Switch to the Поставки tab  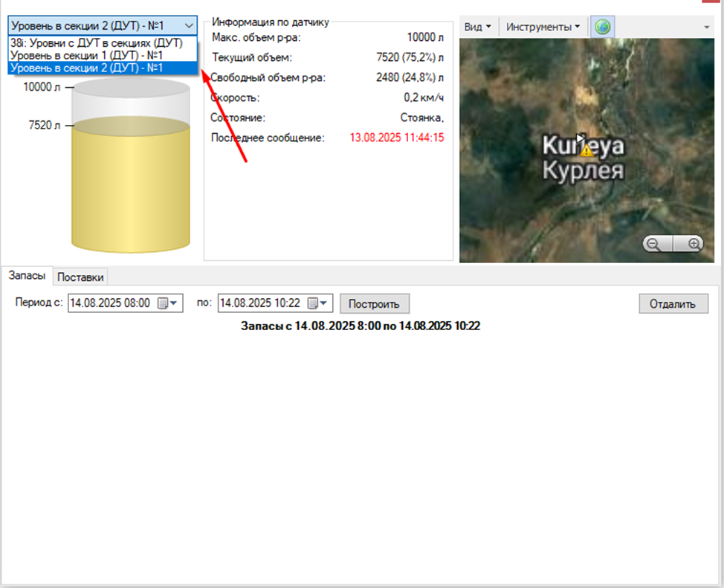coord(81,277)
